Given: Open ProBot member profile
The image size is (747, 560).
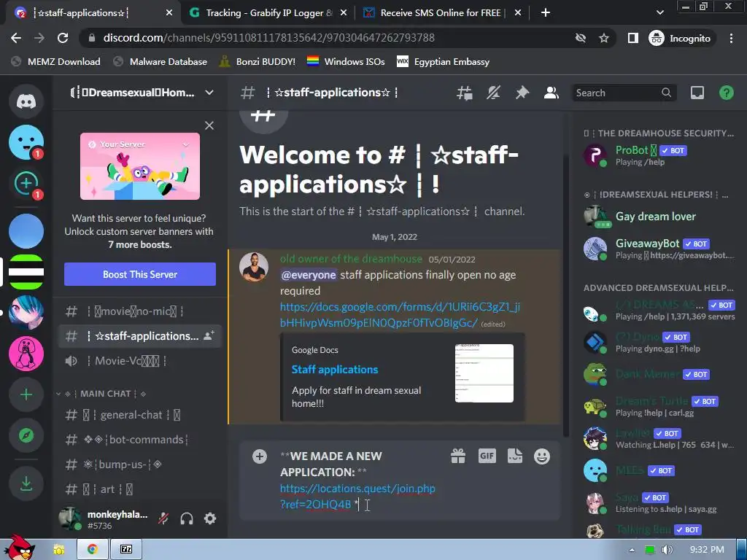Looking at the screenshot, I should pyautogui.click(x=659, y=155).
